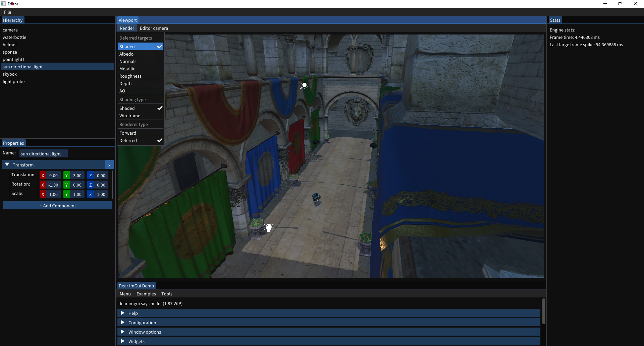
Task: Click Scale X value field
Action: pos(54,194)
